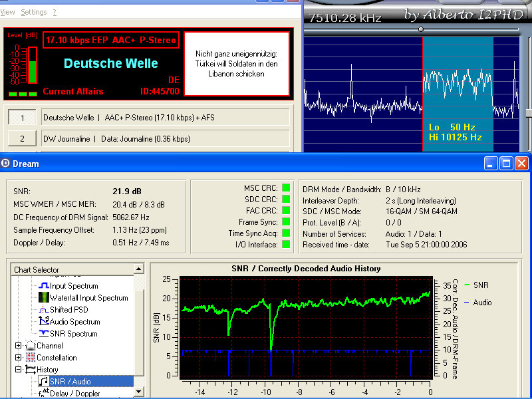The width and height of the screenshot is (532, 399).
Task: Click the 7510.28 kHz frequency readout
Action: (345, 18)
